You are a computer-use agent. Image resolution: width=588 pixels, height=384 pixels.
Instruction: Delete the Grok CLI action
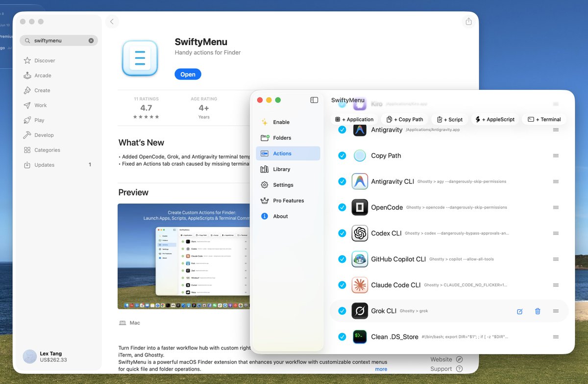538,311
